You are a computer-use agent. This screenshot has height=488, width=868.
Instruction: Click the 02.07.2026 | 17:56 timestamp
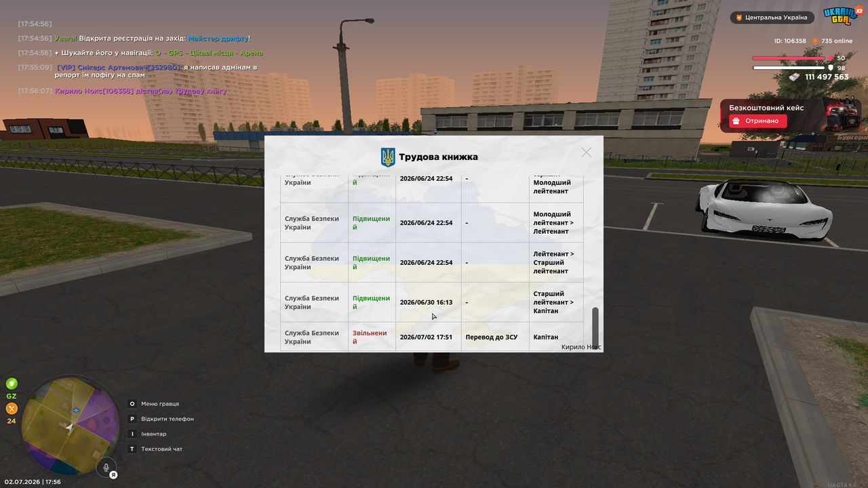[x=33, y=482]
